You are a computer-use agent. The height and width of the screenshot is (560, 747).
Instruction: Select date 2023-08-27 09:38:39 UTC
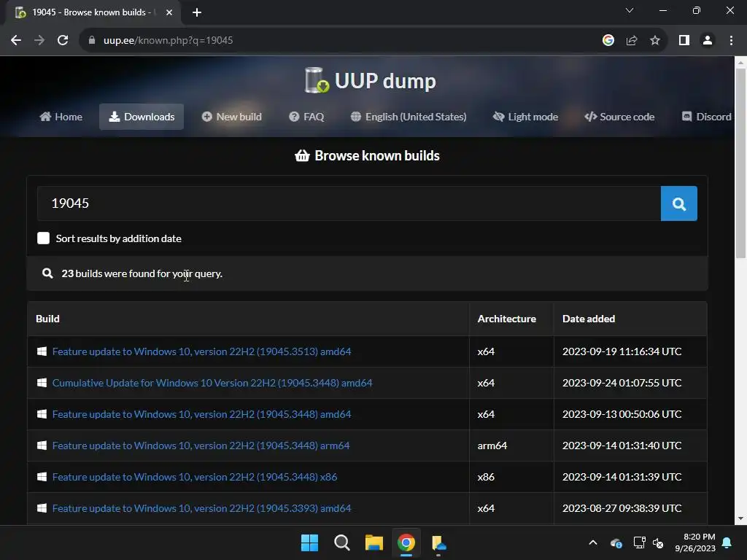622,508
